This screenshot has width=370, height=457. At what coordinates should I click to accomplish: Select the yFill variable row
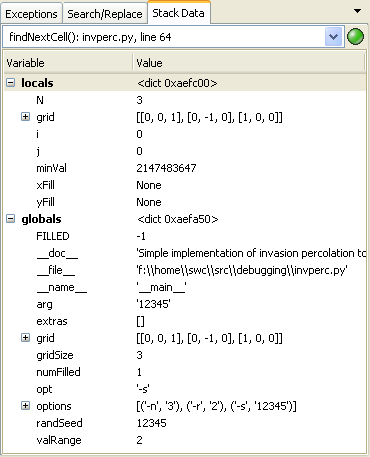[185, 202]
